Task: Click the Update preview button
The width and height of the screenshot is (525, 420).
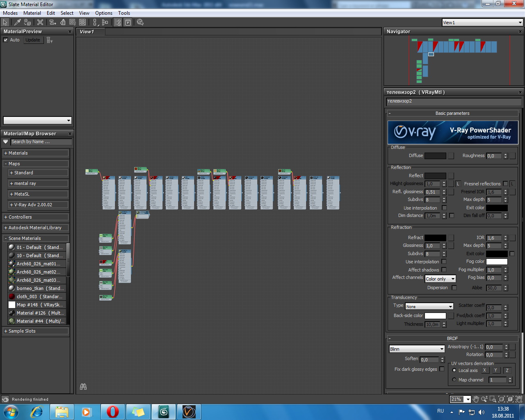Action: 33,40
